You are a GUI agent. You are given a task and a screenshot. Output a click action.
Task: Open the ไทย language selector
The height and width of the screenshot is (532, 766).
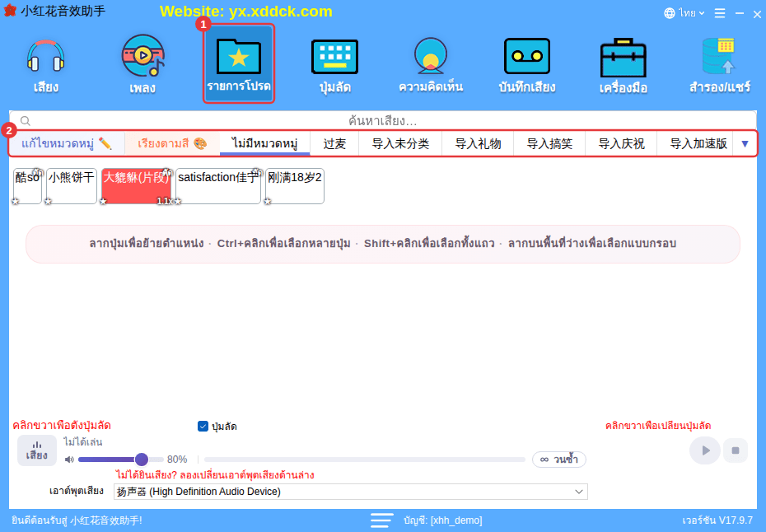[x=684, y=13]
